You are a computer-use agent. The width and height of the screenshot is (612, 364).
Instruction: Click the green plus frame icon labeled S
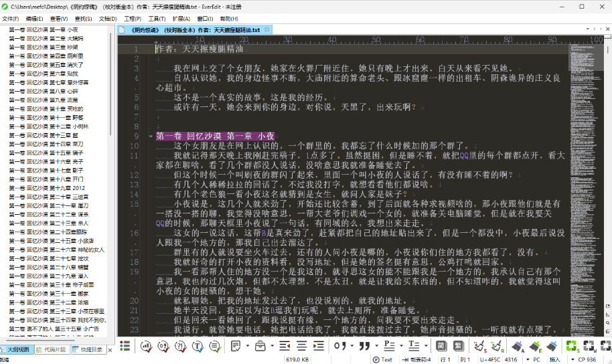[572, 346]
